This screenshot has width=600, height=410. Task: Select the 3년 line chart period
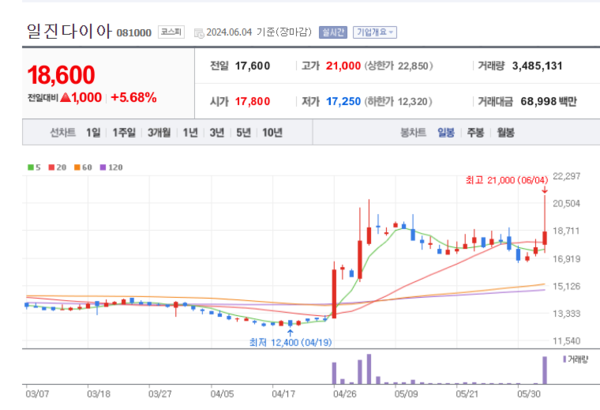tap(217, 132)
